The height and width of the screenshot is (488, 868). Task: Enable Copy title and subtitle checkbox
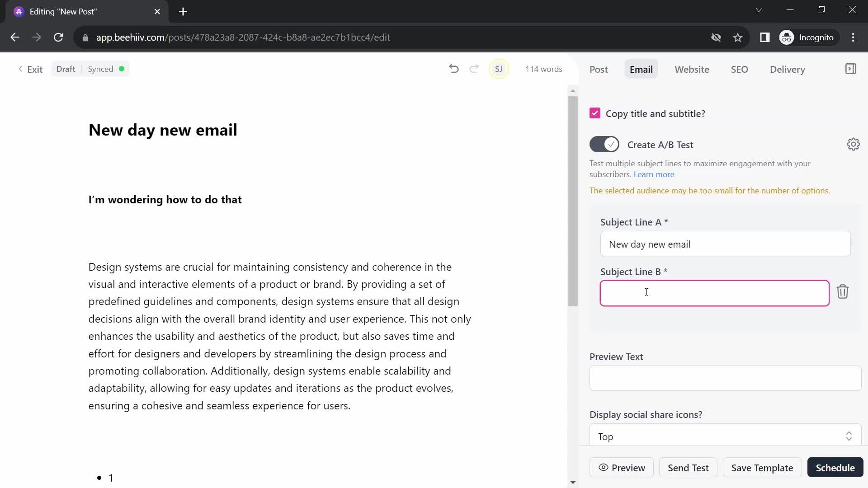(x=594, y=113)
